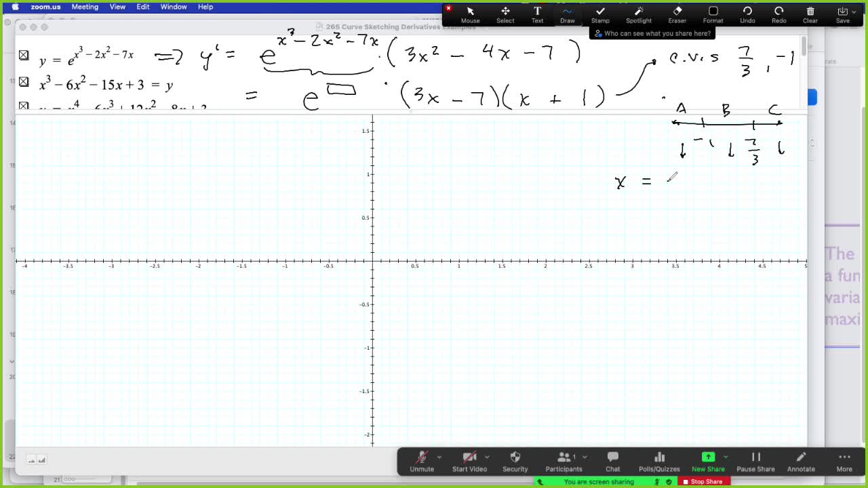This screenshot has width=868, height=488.
Task: Expand the Participants options arrow
Action: pyautogui.click(x=585, y=457)
